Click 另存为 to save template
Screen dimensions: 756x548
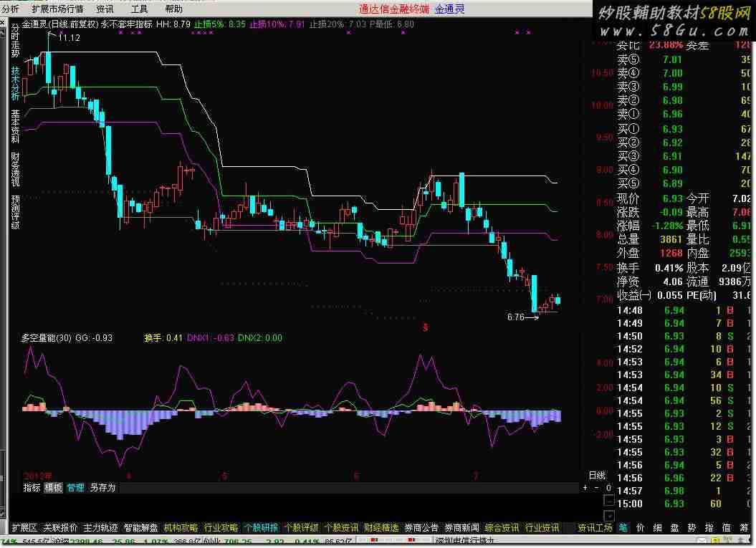coord(102,488)
